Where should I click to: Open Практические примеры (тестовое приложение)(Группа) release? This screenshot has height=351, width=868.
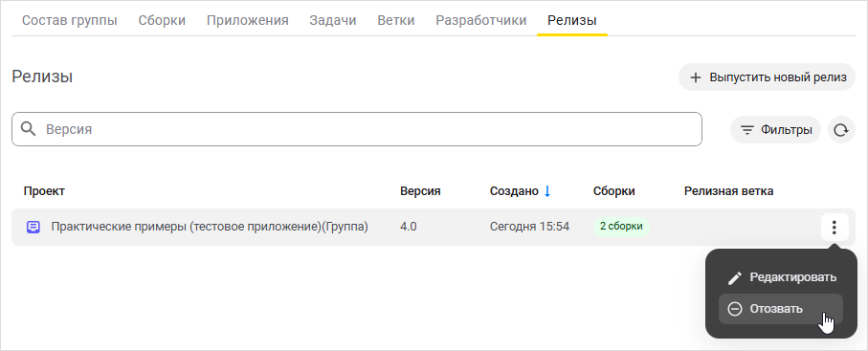(x=210, y=227)
